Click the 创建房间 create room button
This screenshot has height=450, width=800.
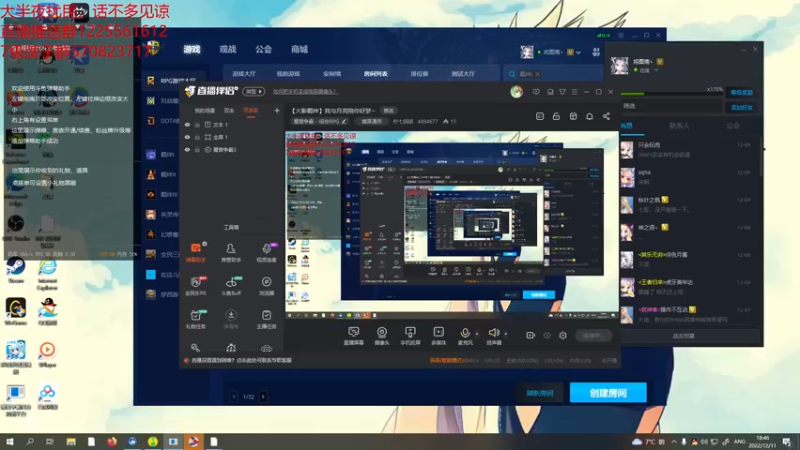tap(608, 393)
